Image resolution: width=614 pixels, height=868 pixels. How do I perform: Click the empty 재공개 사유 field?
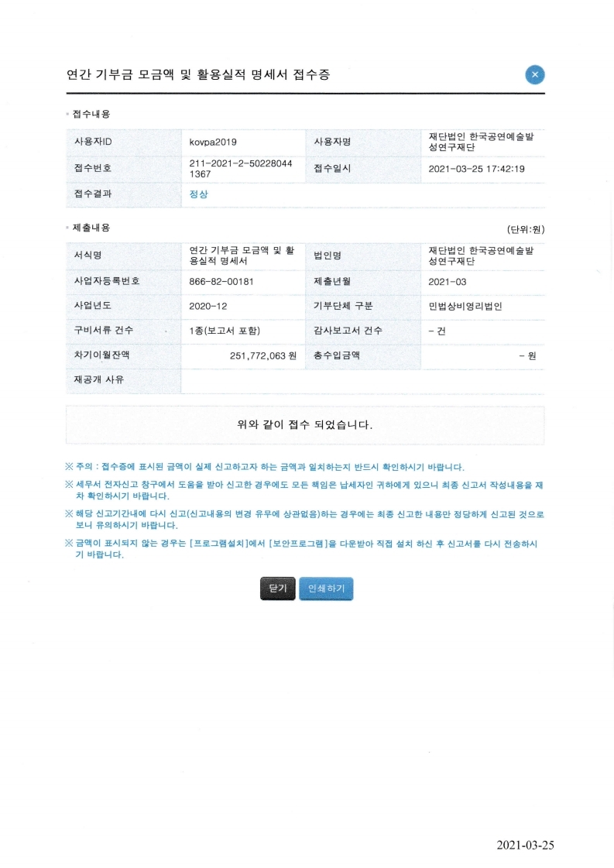362,380
